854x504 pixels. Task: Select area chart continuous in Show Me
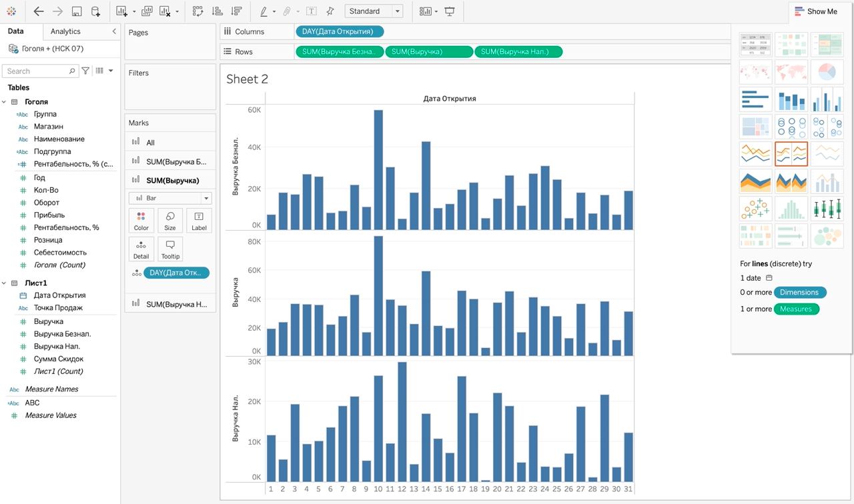[756, 181]
